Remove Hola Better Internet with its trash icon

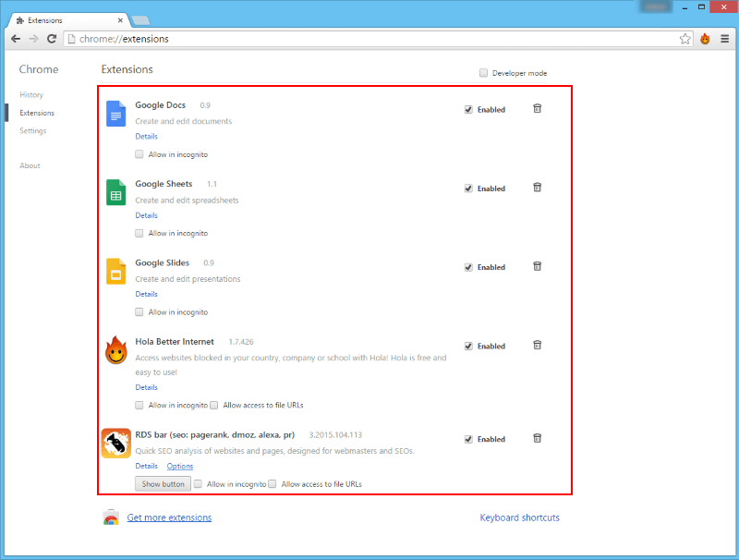pos(537,345)
